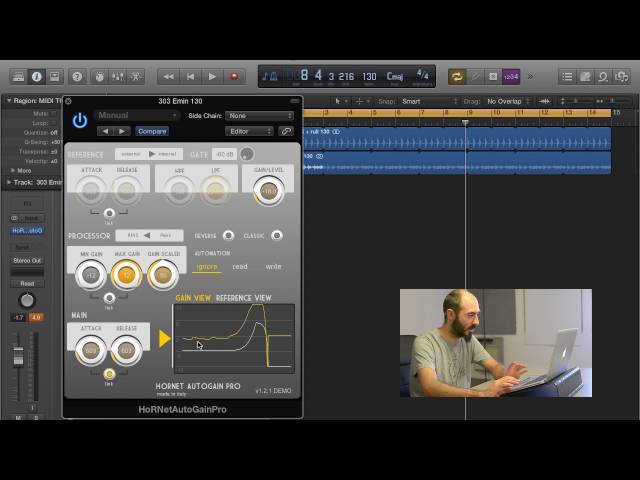Open the Editors scissors button
This screenshot has width=640, height=480.
tap(136, 76)
